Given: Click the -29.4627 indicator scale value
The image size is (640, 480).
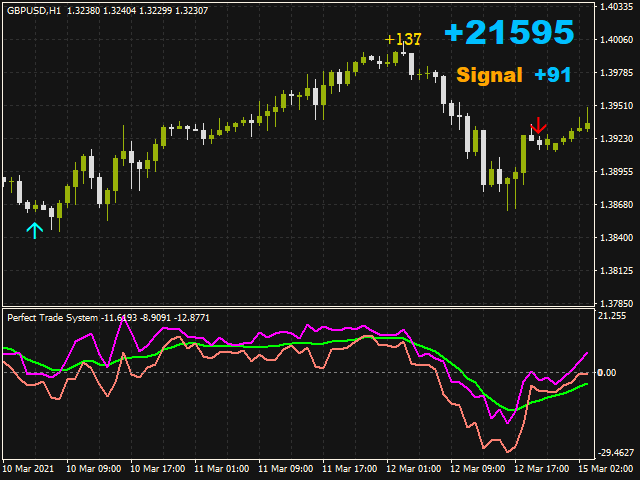Looking at the screenshot, I should pos(616,453).
